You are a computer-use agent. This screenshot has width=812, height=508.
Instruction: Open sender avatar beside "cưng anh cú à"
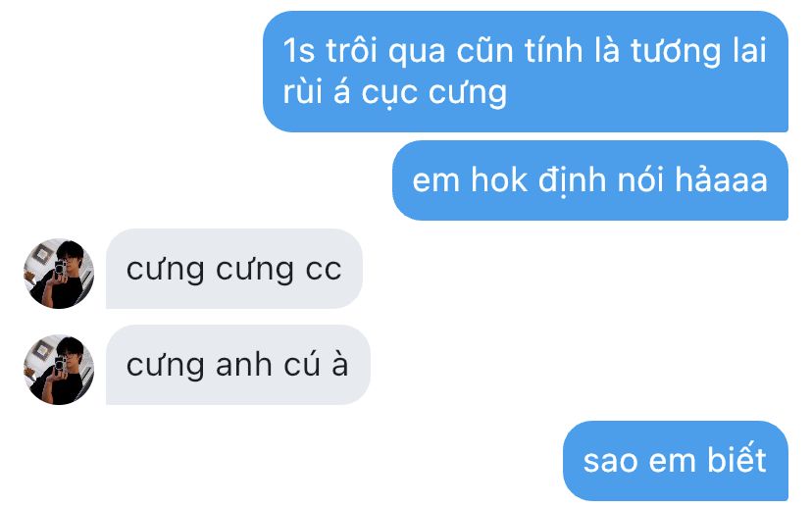click(59, 370)
